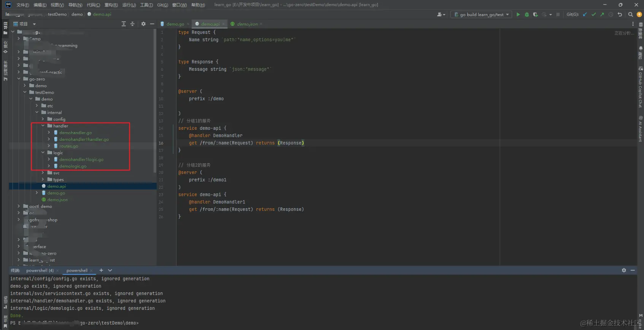The width and height of the screenshot is (644, 330).
Task: Collapse the logic folder
Action: pos(43,153)
